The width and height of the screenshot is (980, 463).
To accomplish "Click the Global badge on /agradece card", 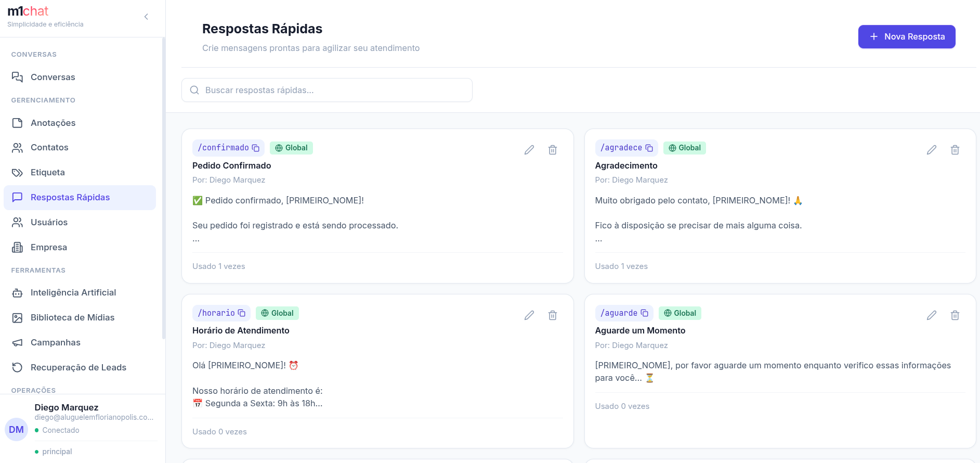I will coord(685,148).
